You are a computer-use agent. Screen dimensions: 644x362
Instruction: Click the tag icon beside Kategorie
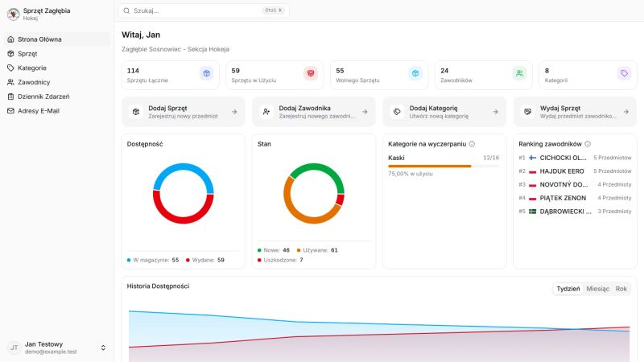point(10,68)
